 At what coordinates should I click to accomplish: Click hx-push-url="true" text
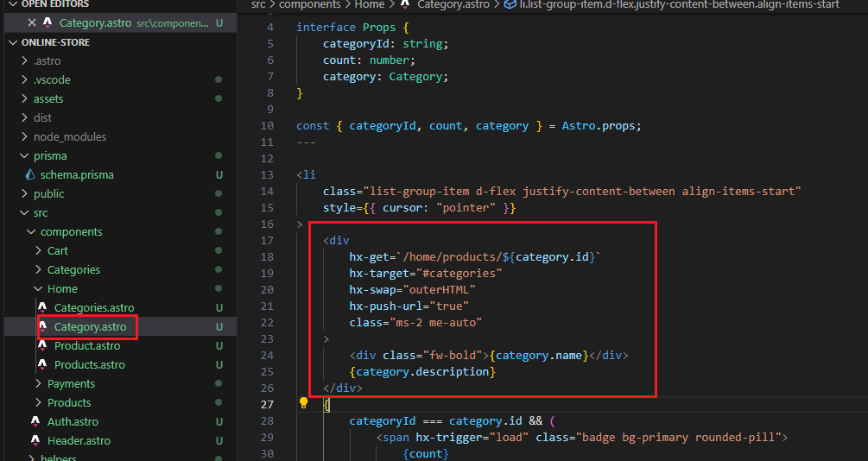409,306
